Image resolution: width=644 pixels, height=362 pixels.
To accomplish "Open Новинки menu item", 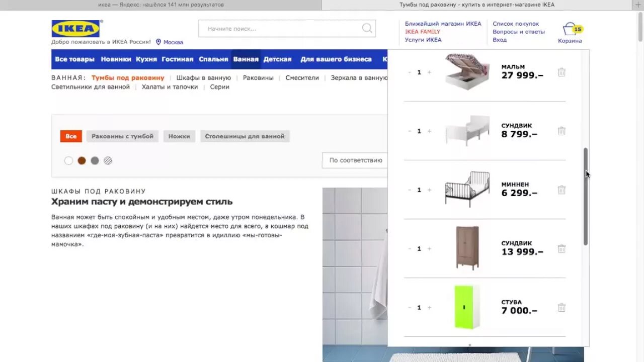I will point(116,59).
